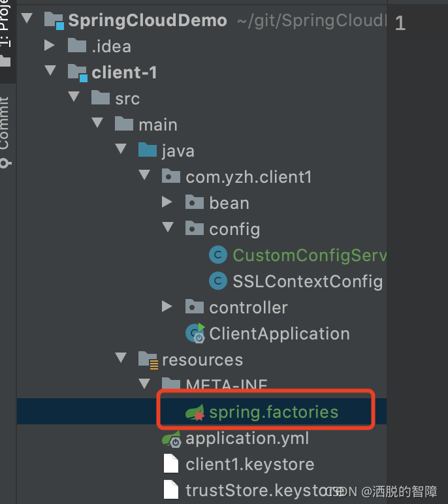
Task: Click the com.yzh.client1 package icon
Action: [x=170, y=176]
